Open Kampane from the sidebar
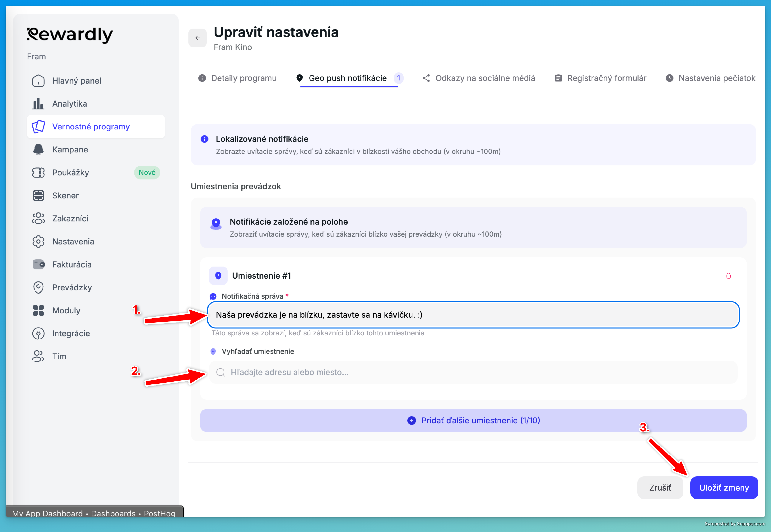This screenshot has height=532, width=771. pos(96,150)
